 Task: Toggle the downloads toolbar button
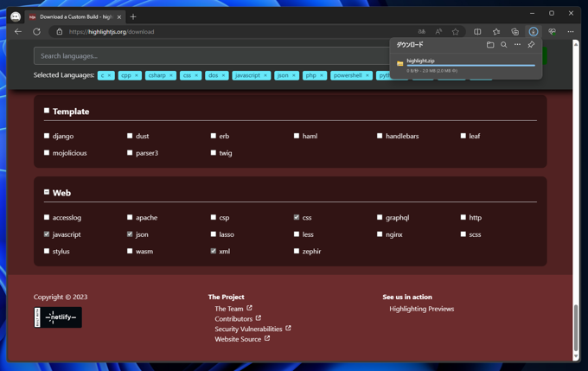click(x=534, y=31)
